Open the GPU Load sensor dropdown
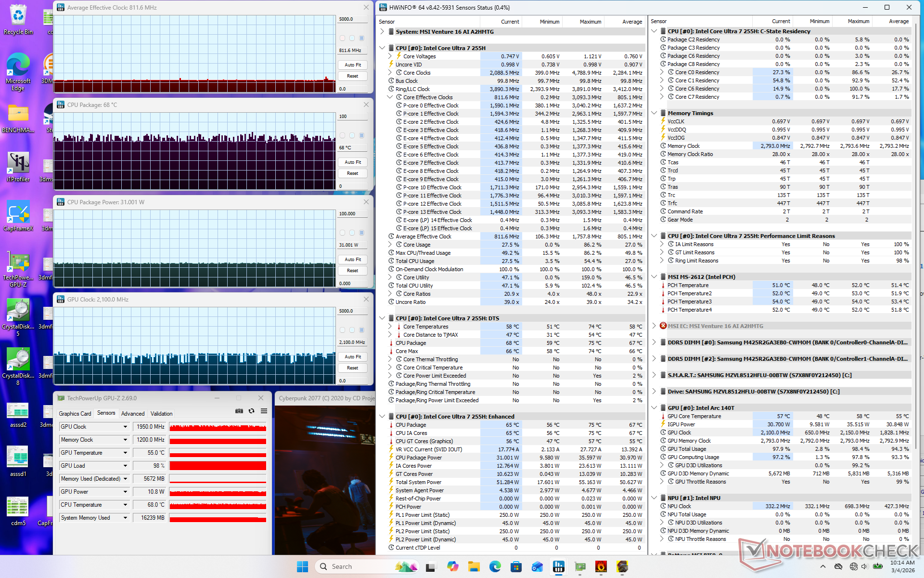Image resolution: width=924 pixels, height=578 pixels. [125, 466]
